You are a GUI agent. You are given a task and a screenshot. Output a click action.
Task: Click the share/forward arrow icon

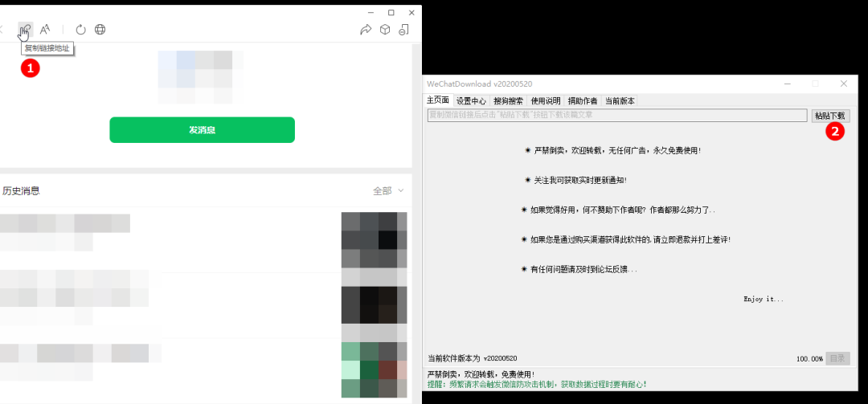pyautogui.click(x=366, y=30)
